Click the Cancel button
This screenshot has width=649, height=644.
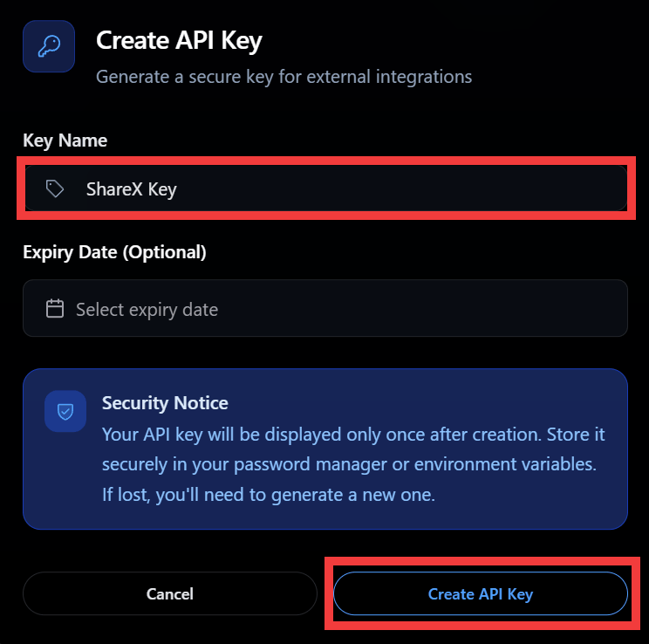tap(170, 594)
